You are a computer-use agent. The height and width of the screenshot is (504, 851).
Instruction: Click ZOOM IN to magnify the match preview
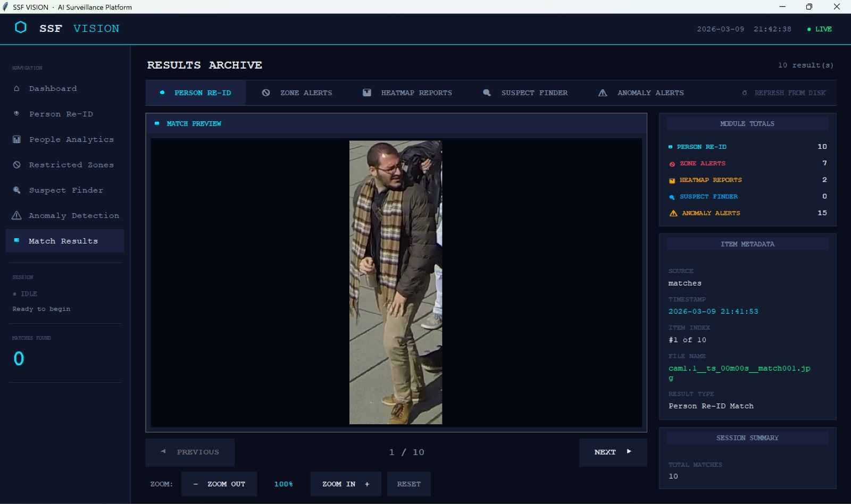tap(345, 484)
